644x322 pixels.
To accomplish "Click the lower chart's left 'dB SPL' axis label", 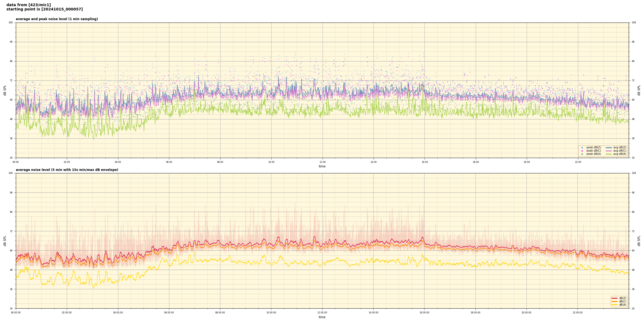I will [x=5, y=241].
